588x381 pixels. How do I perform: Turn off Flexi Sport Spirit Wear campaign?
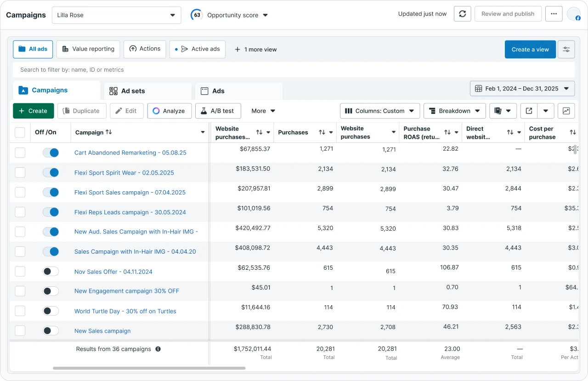point(51,172)
